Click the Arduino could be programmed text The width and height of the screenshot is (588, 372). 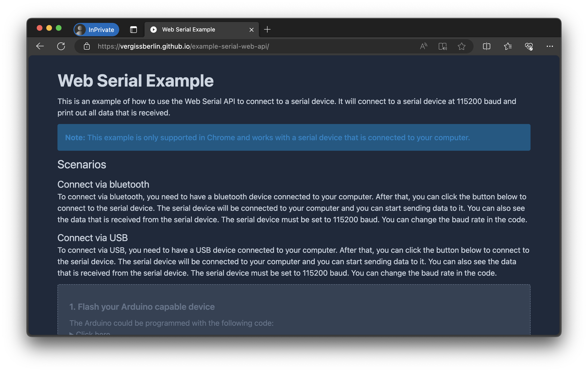(171, 323)
